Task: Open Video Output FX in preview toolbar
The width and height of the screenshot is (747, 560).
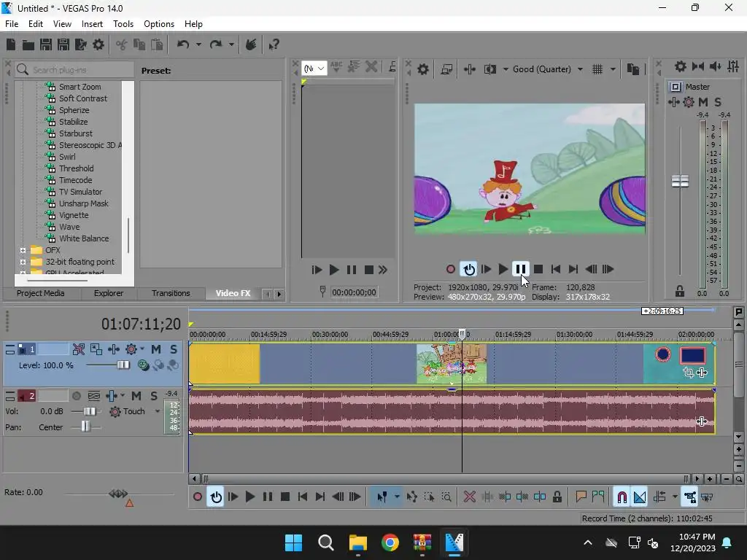Action: coord(469,69)
